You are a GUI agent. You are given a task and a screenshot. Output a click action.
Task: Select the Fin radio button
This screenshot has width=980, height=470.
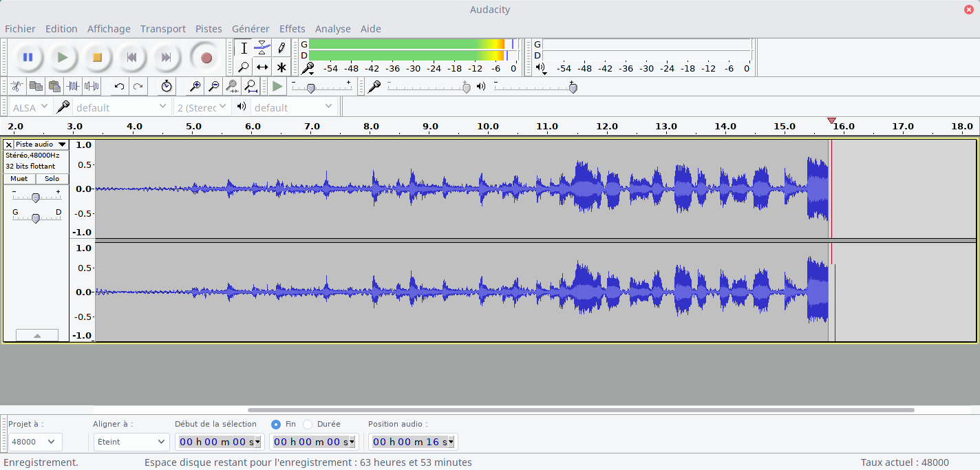point(276,424)
